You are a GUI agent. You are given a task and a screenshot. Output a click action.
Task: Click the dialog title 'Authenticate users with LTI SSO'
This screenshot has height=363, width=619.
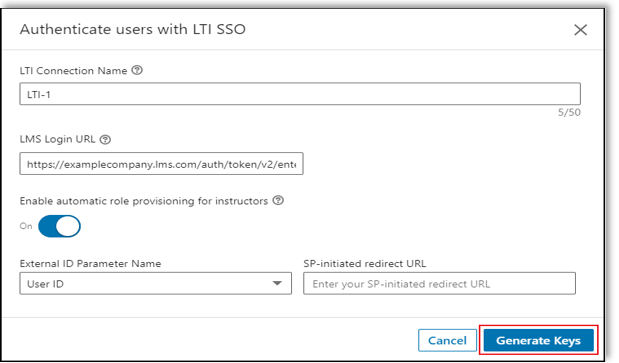point(133,29)
